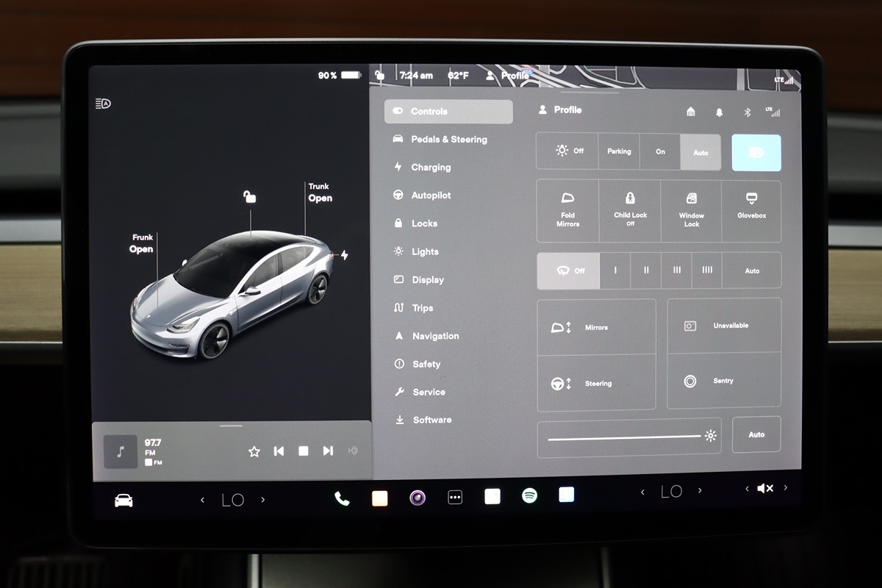
Task: Open Spotify from the bottom dock
Action: coord(529,496)
